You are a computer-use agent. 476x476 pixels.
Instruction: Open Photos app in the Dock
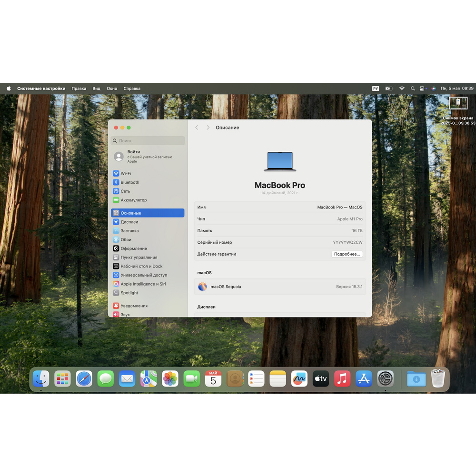[x=170, y=378]
